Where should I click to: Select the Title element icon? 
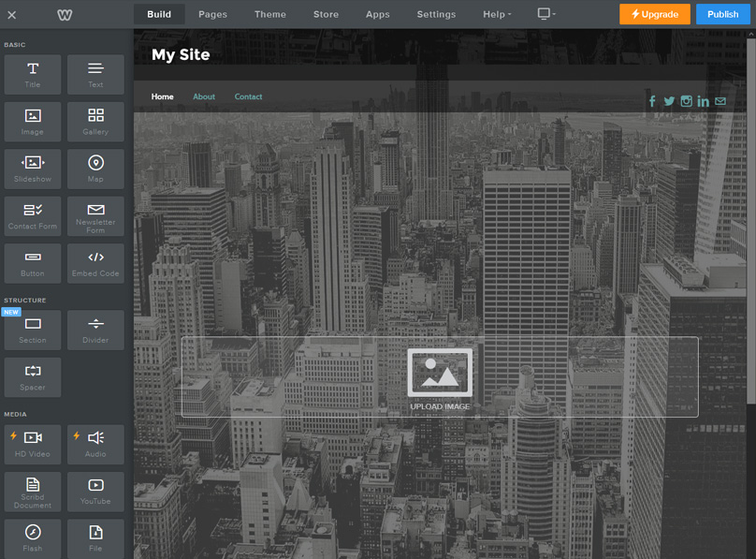33,74
